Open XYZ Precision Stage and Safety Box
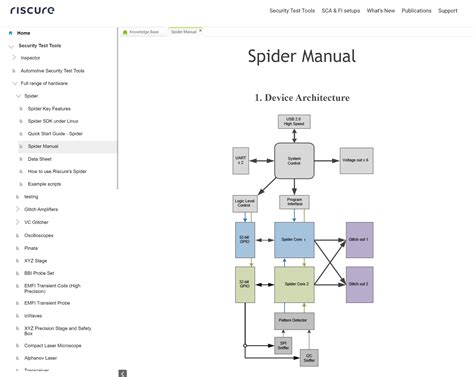The image size is (474, 377). tap(58, 331)
